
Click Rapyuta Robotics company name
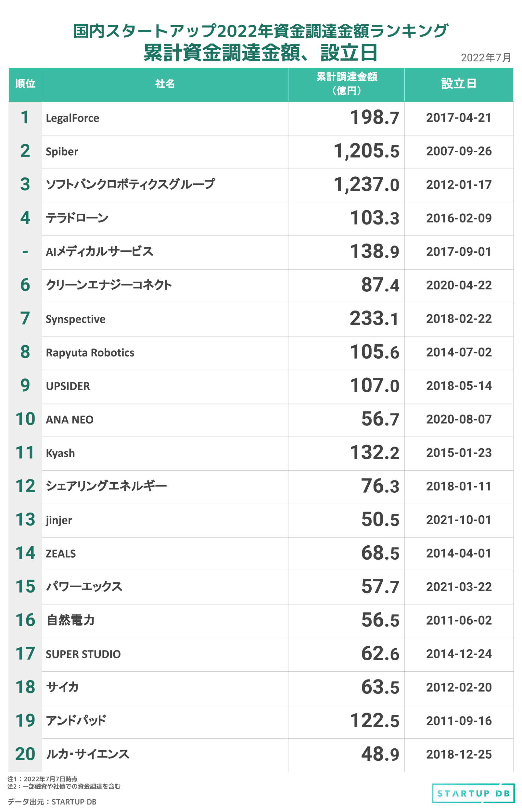pos(90,353)
